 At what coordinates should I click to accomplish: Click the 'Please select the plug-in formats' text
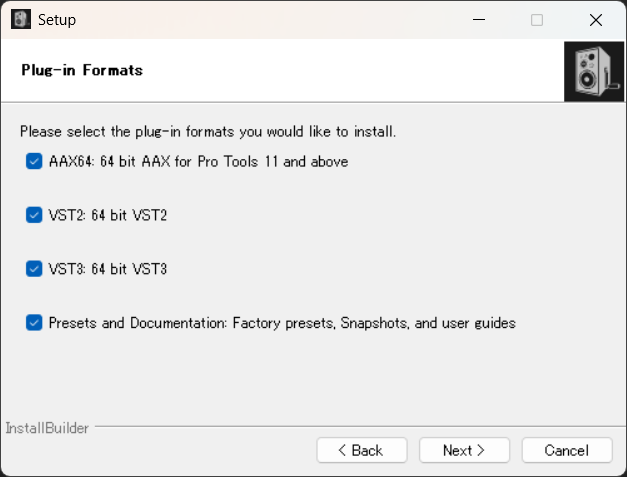pos(208,131)
